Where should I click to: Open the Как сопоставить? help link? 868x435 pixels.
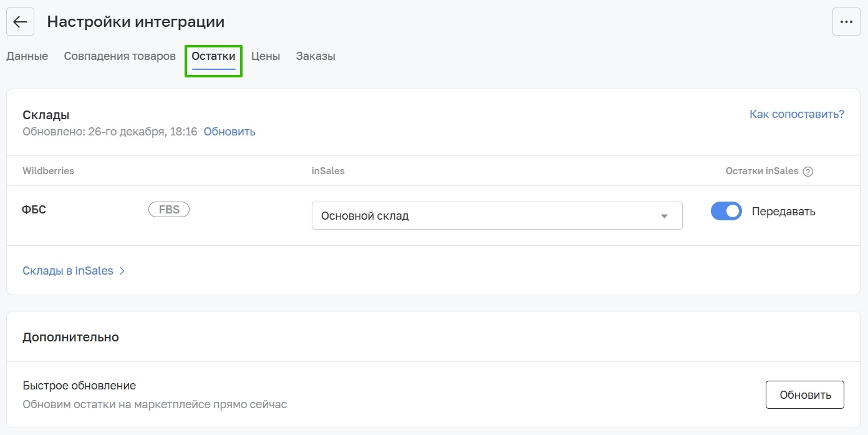(x=797, y=114)
